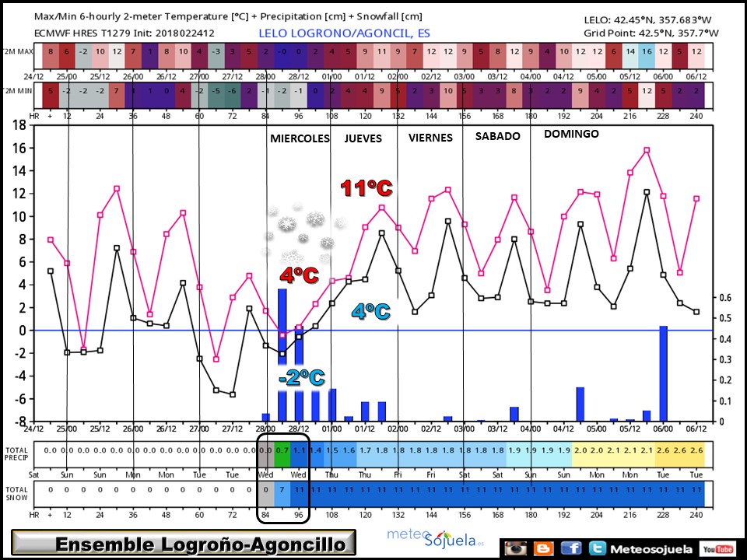Click the 14 cell in T2M MAX row
This screenshot has height=560, width=747.
tap(630, 56)
